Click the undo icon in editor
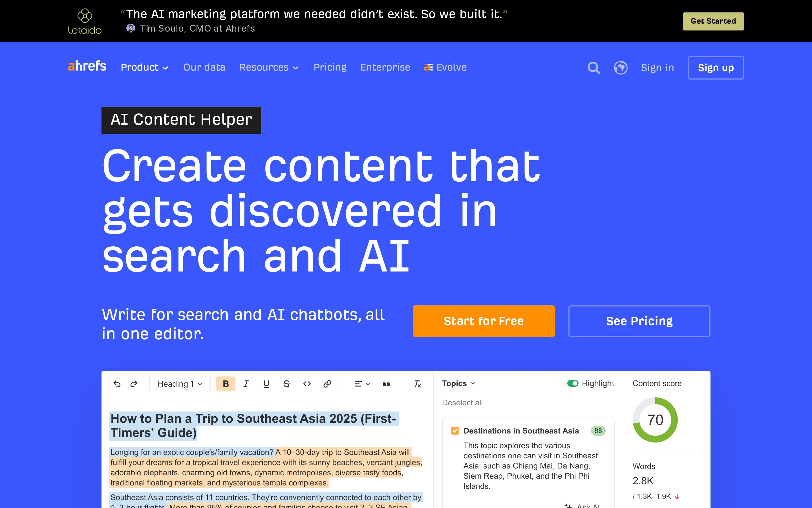This screenshot has width=812, height=508. point(117,384)
